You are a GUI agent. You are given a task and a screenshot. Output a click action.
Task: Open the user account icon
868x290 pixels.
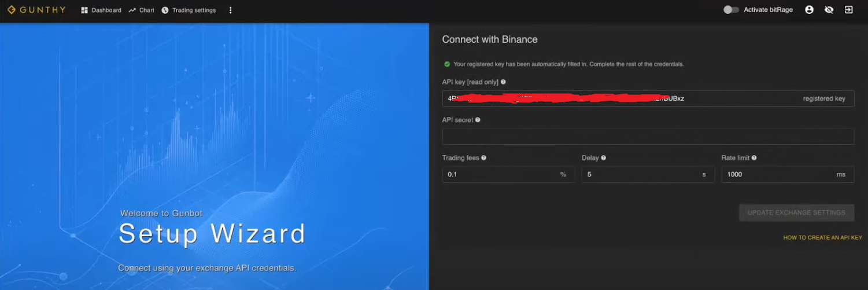(809, 10)
